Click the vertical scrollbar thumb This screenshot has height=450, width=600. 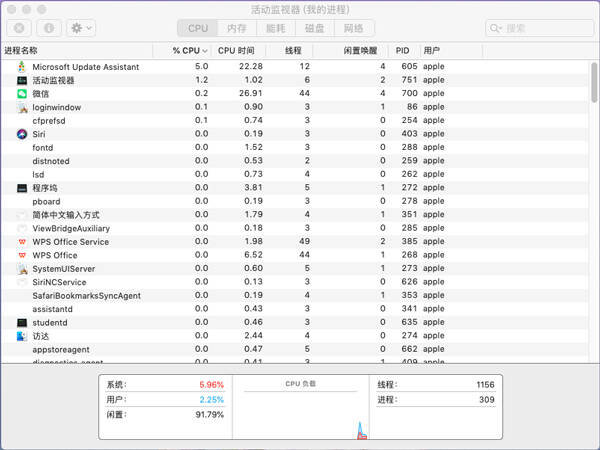[594, 82]
